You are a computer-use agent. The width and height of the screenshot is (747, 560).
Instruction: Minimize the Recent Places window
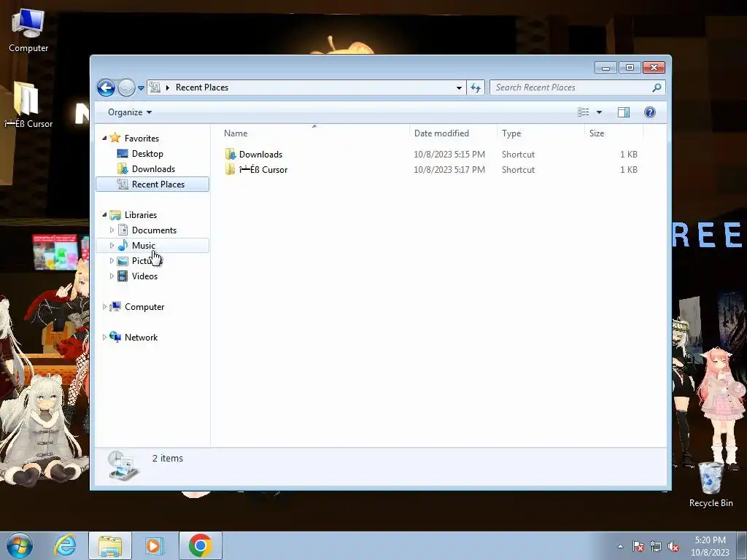point(605,68)
